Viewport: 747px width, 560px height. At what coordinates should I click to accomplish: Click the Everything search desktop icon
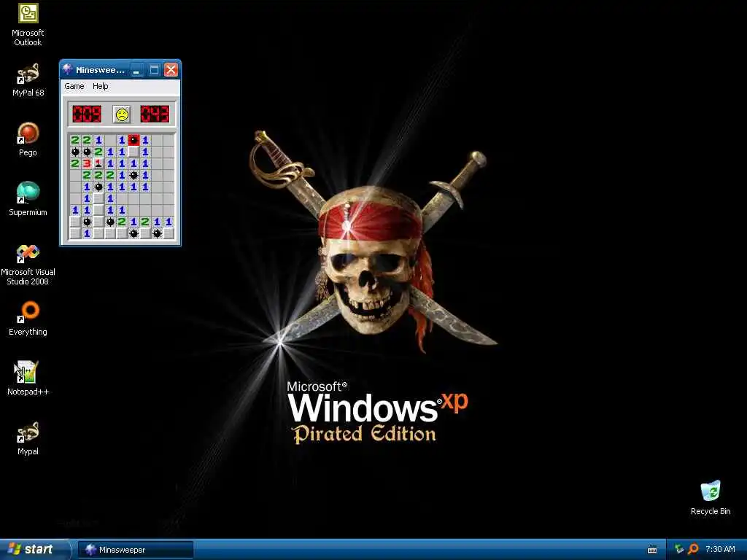28,319
